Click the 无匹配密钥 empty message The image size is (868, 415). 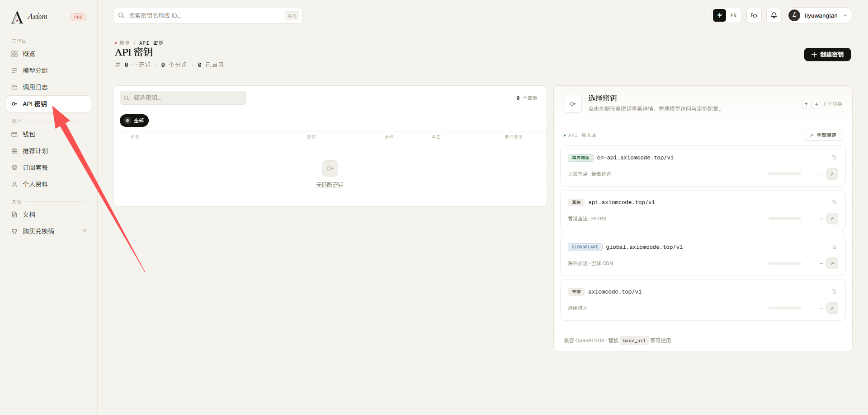(330, 185)
